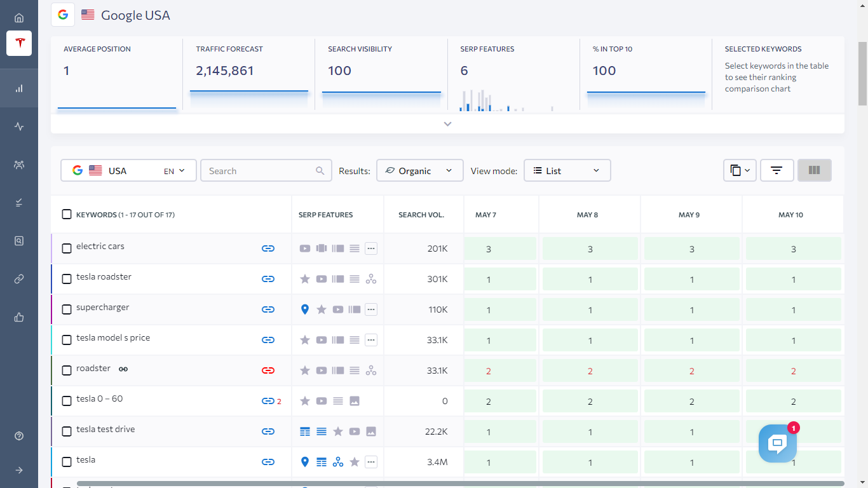Open the View mode List dropdown

567,170
